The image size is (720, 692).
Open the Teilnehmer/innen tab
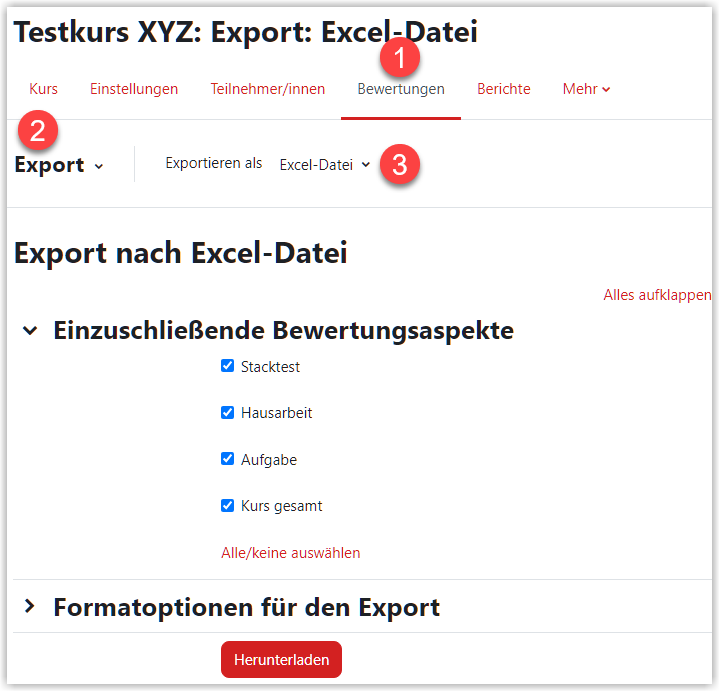(x=268, y=89)
